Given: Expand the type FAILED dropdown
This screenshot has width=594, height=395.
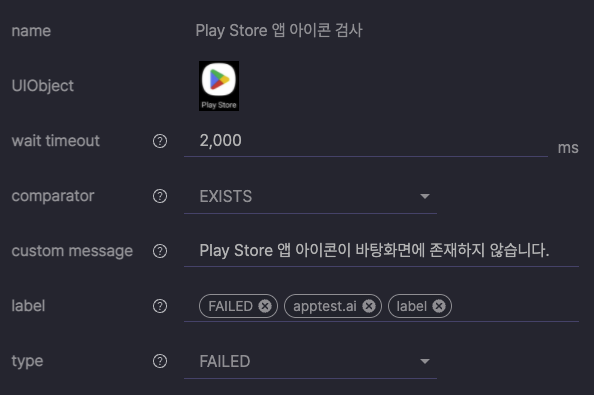Looking at the screenshot, I should [x=310, y=362].
